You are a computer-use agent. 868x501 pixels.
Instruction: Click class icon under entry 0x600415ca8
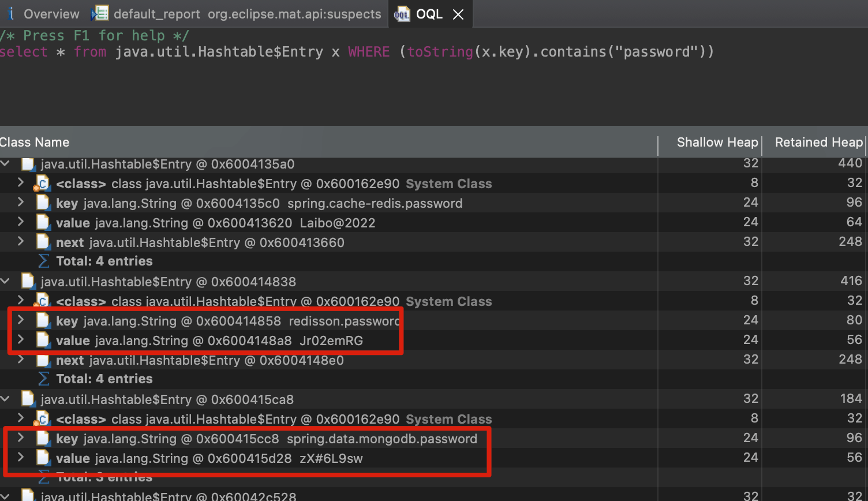42,419
